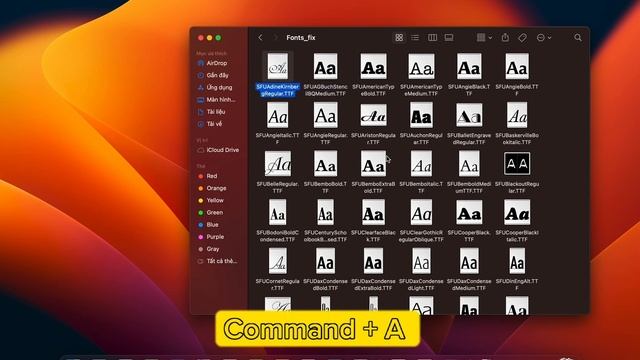Go back with the Finder back arrow

(260, 38)
